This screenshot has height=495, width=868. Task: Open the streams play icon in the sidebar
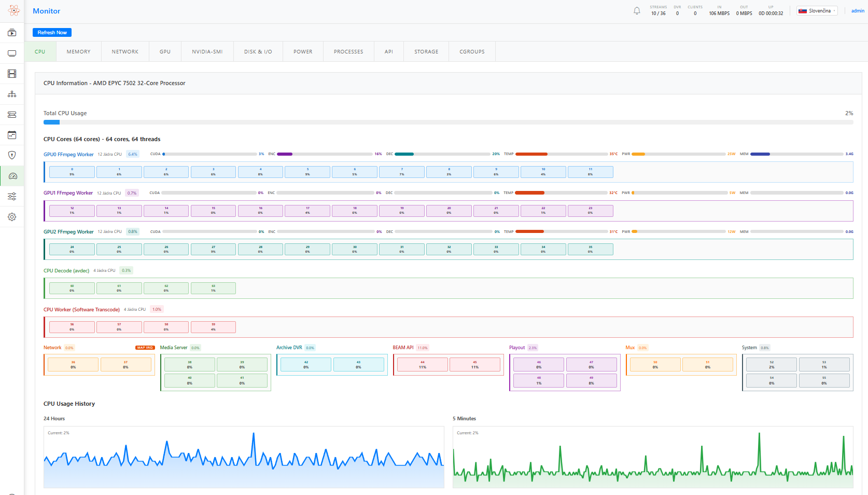click(12, 33)
